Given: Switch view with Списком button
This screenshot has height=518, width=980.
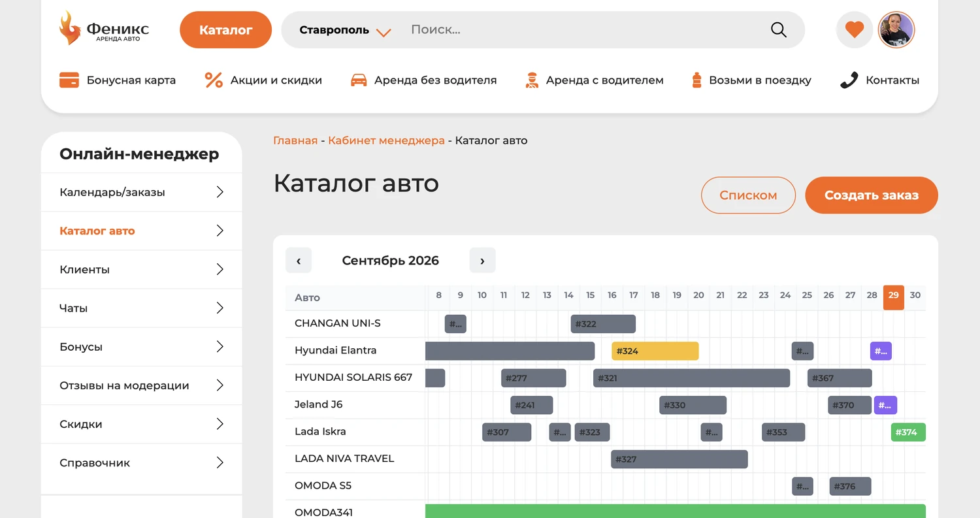Looking at the screenshot, I should pos(748,195).
